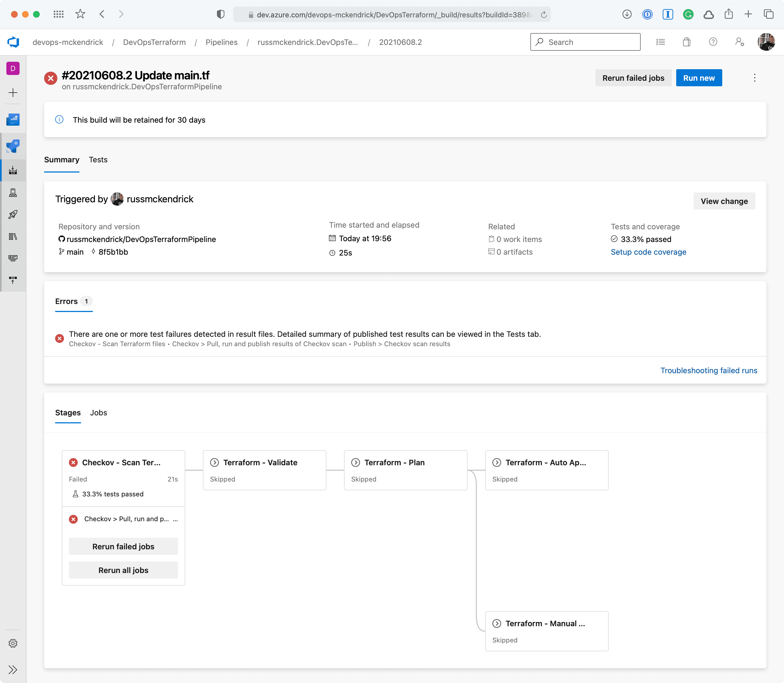Screen dimensions: 784x683
Task: Open more actions vertical ellipsis menu
Action: tap(754, 78)
